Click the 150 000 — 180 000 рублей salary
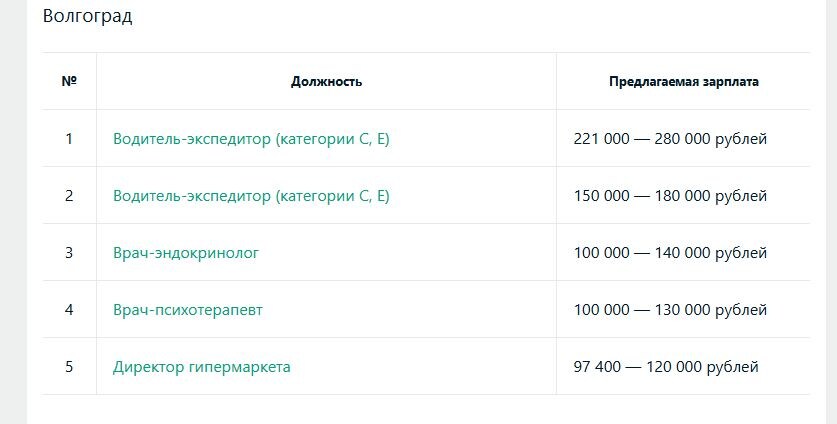Screen dimensions: 837x424 [x=670, y=196]
